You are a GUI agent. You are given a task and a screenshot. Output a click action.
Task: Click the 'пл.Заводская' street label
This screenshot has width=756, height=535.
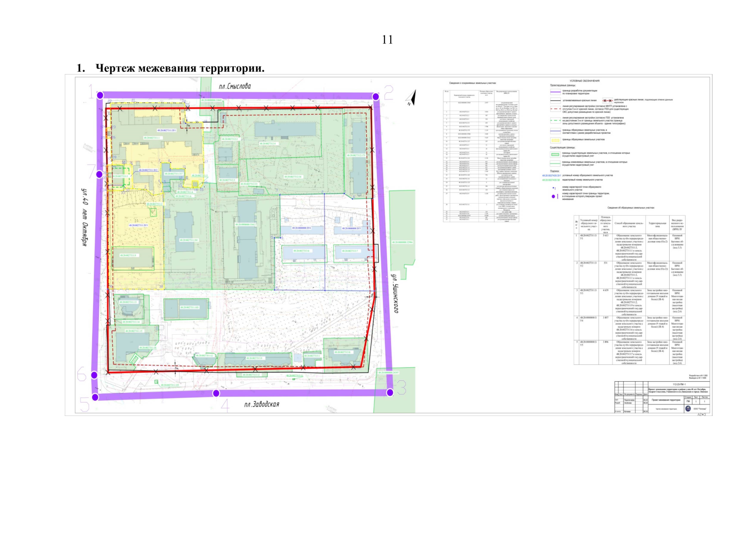(x=262, y=404)
